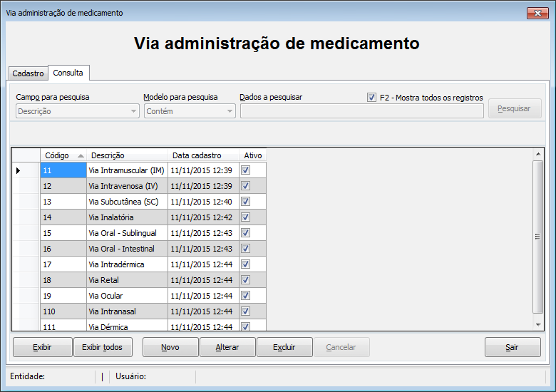Select code cell 110
Viewport: 556px width, 392px height.
[63, 311]
